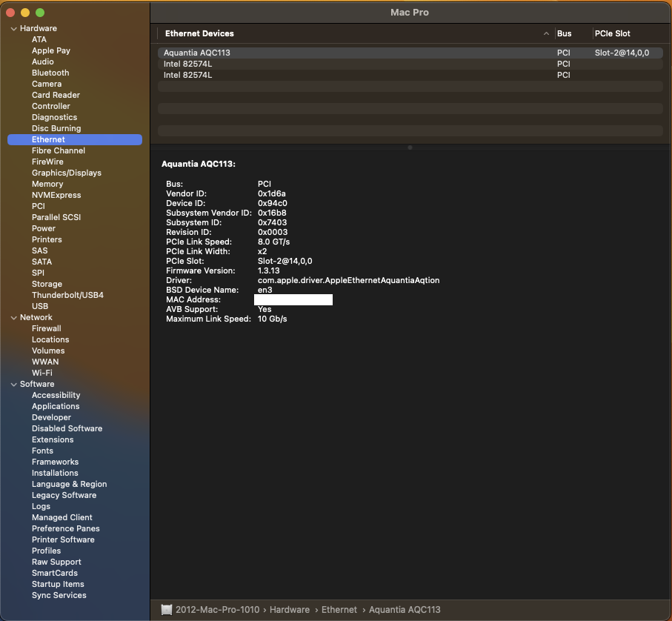The image size is (672, 621).
Task: Open Firewall under Network
Action: click(46, 329)
